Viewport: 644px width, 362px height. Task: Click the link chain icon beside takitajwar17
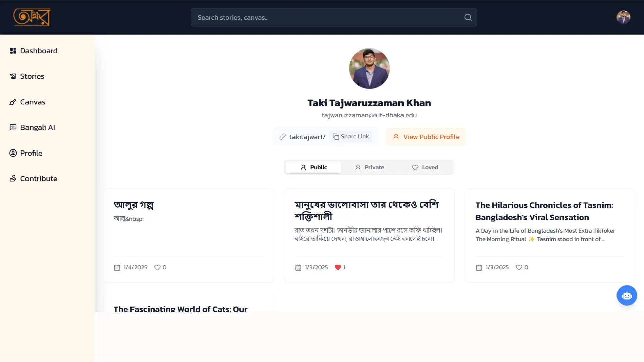point(282,137)
